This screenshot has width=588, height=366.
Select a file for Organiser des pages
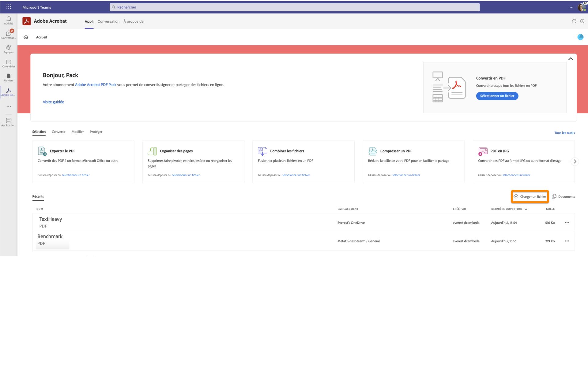pyautogui.click(x=186, y=175)
